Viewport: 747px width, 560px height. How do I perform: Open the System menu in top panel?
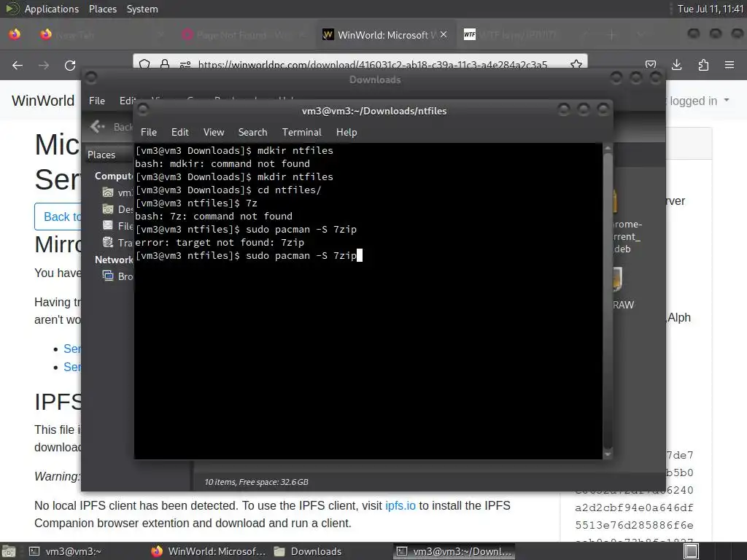coord(142,9)
